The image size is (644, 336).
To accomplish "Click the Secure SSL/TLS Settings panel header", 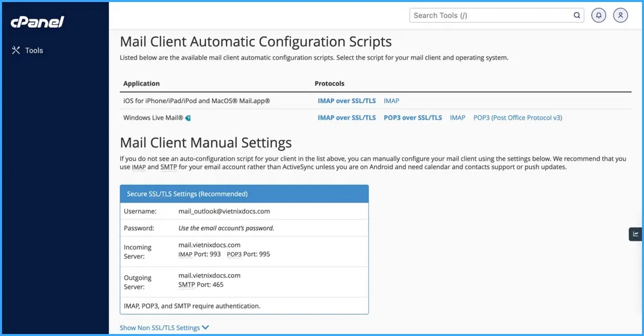I will click(x=244, y=194).
